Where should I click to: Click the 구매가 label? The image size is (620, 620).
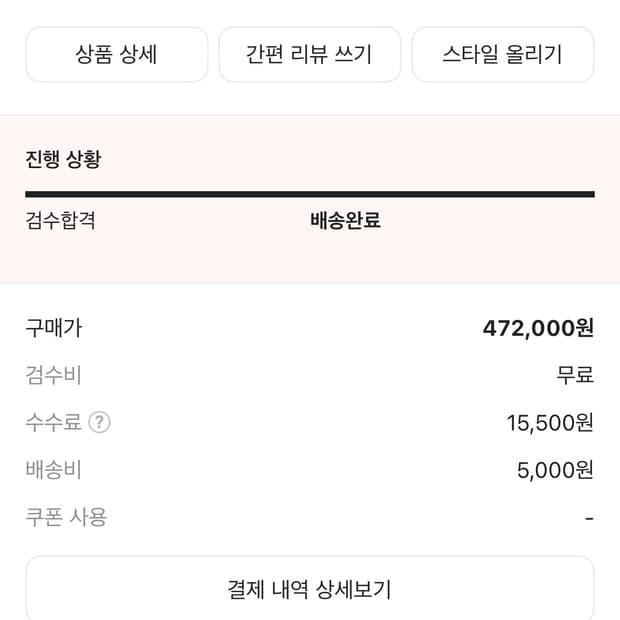[54, 327]
